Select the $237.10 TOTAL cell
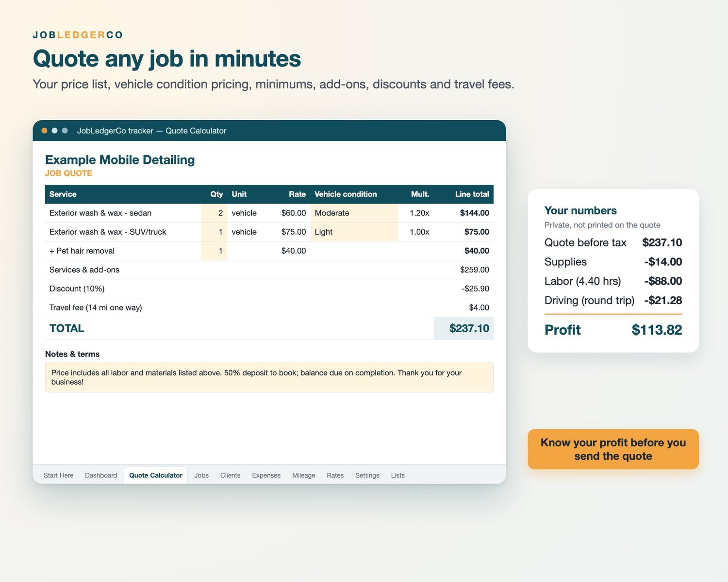This screenshot has height=582, width=728. point(463,328)
